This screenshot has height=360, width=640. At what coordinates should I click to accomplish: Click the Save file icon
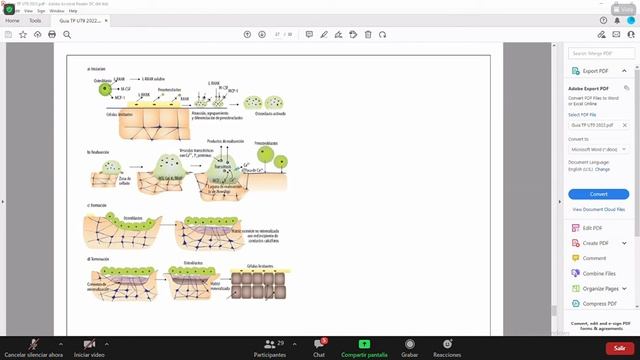coord(8,35)
